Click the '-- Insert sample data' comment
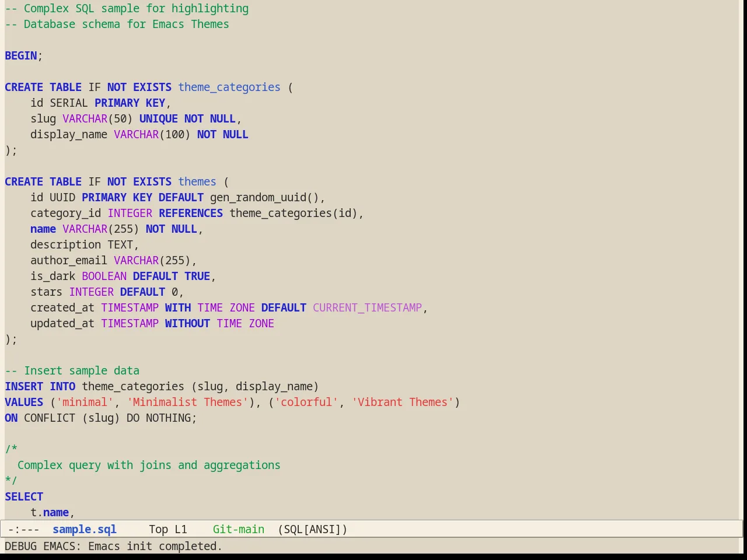The width and height of the screenshot is (747, 560). [72, 370]
